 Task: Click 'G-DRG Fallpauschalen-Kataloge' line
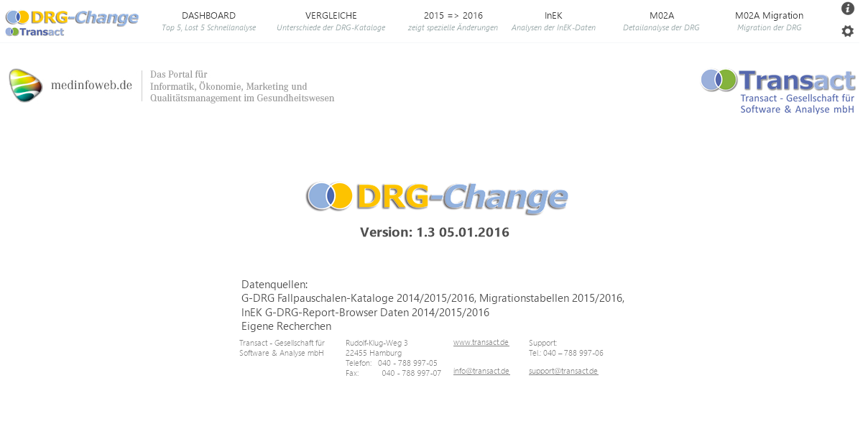(x=433, y=298)
